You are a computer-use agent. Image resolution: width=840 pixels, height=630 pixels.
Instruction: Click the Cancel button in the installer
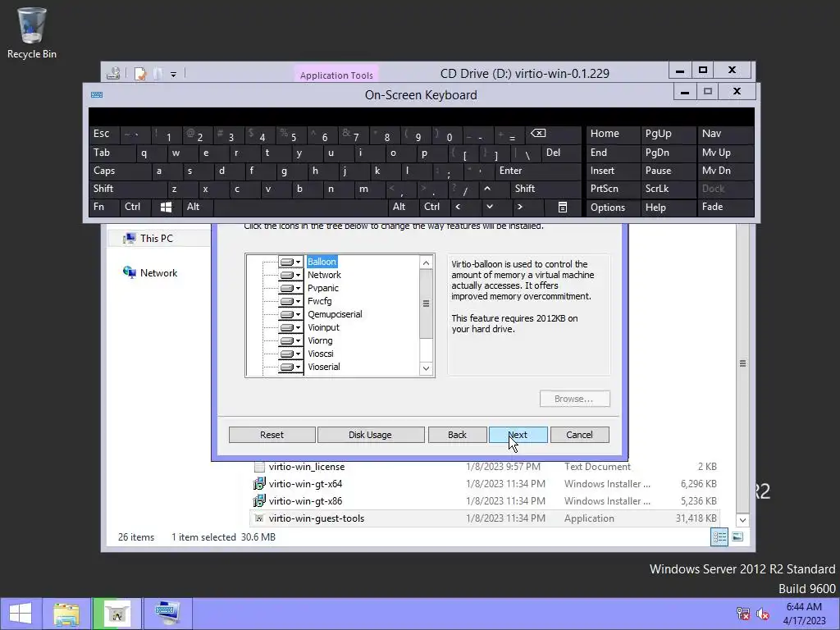579,435
